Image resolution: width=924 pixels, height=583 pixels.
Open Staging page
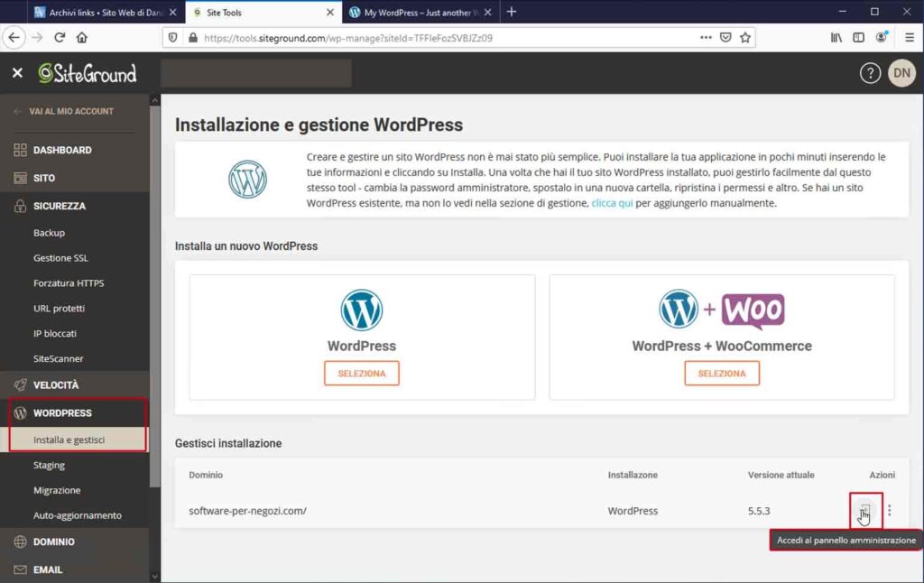49,465
